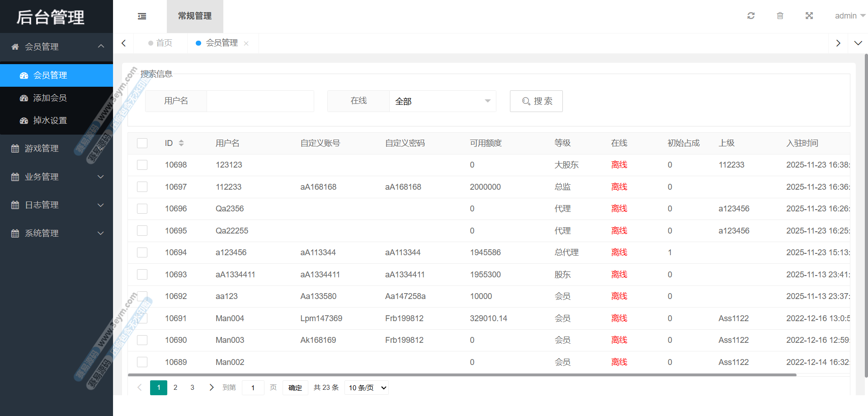Select the checkbox for user 10698
The height and width of the screenshot is (416, 868).
tap(142, 165)
